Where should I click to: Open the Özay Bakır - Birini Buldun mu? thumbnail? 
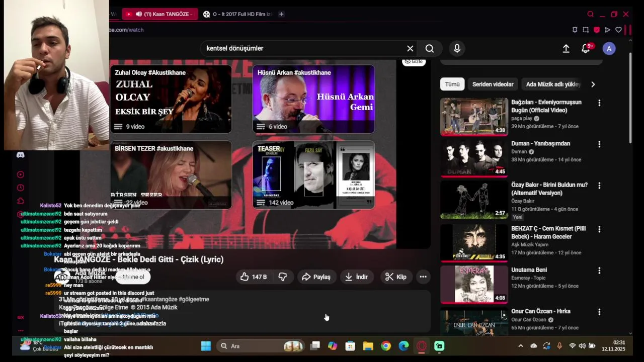click(474, 200)
